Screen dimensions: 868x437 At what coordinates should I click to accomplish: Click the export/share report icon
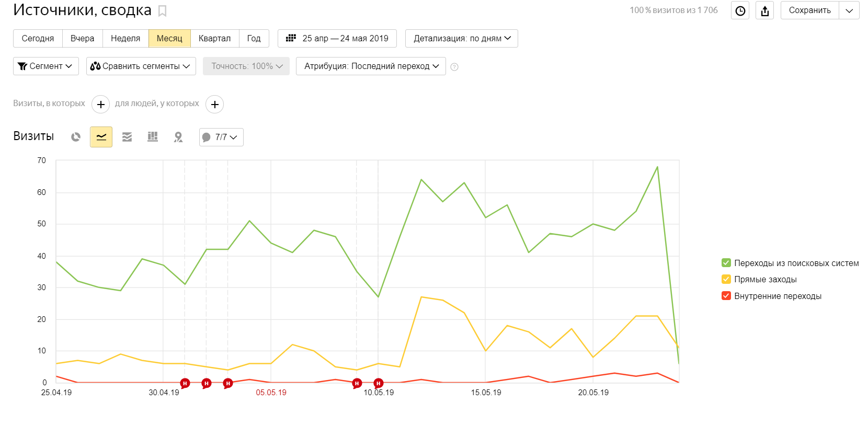point(765,11)
